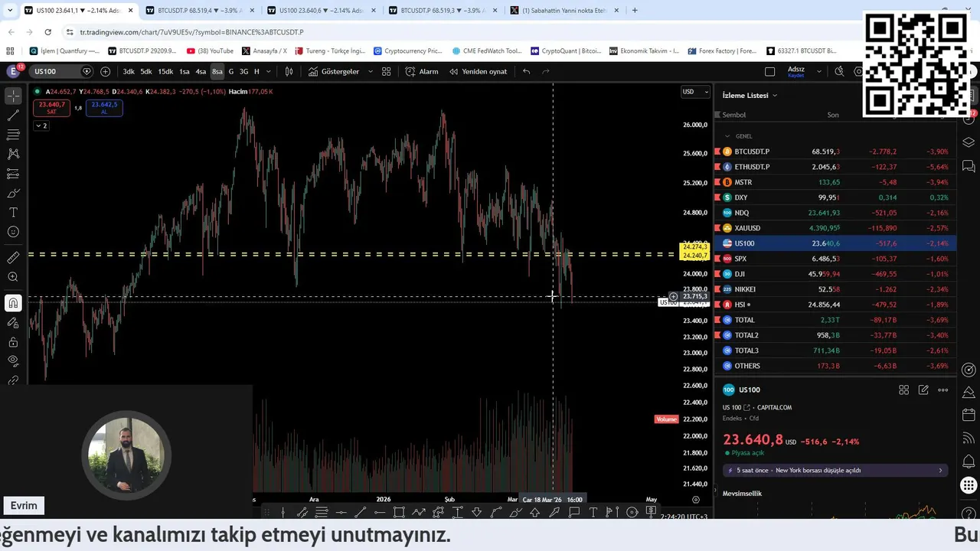Open the indicator templates grid icon
This screenshot has height=551, width=980.
[x=387, y=71]
